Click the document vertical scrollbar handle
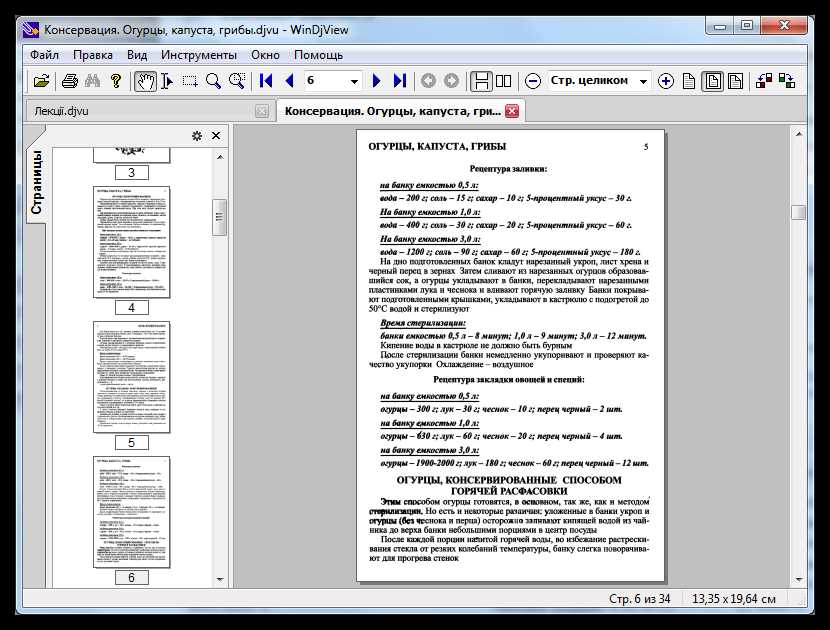Screen dimensions: 830x630 click(799, 212)
